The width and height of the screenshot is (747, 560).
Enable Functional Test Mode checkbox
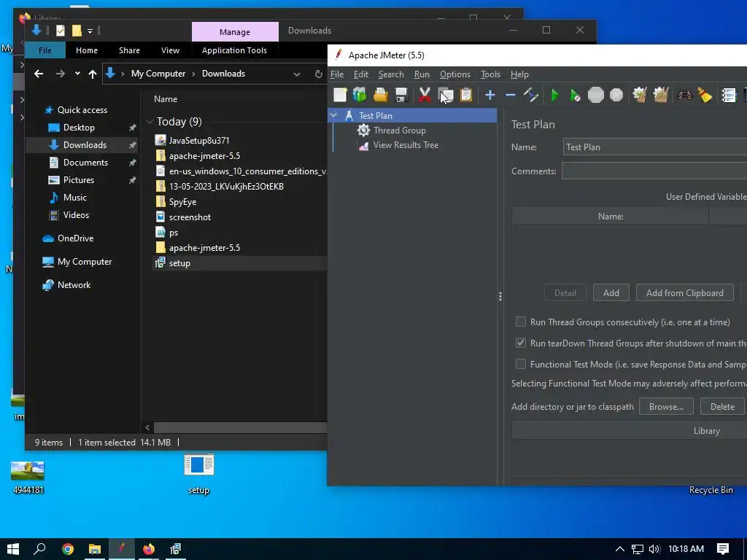[521, 364]
